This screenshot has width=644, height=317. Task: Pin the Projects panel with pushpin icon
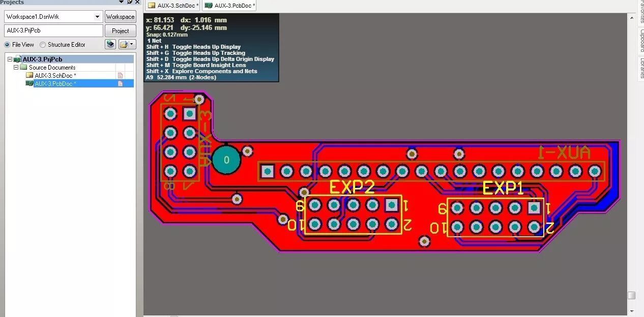pyautogui.click(x=130, y=2)
